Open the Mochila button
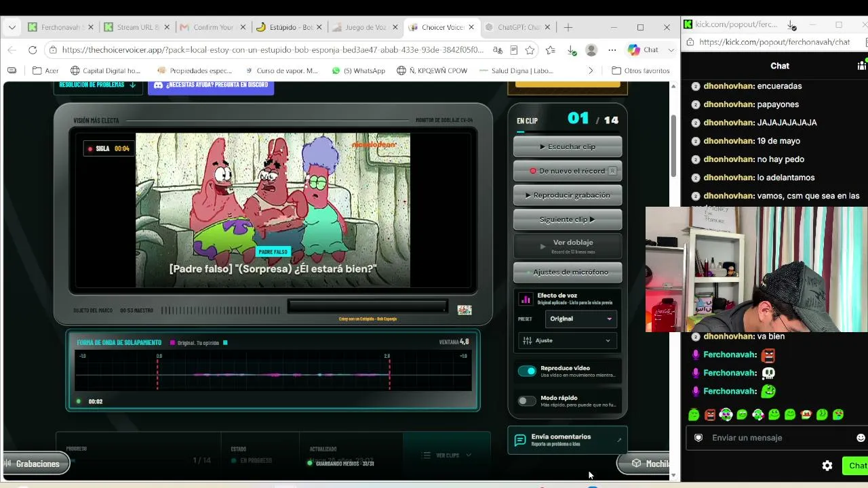 coord(644,464)
